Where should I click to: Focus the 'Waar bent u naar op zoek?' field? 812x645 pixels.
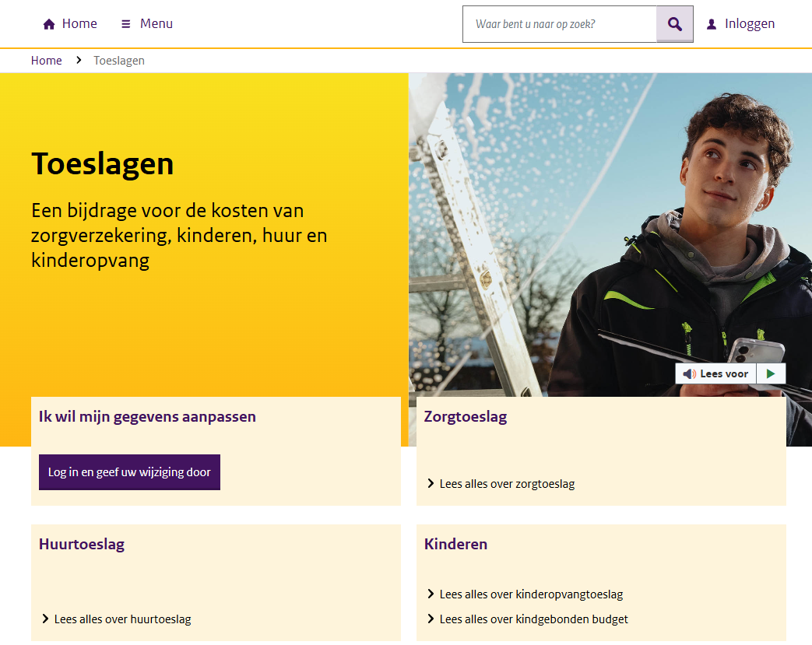560,24
